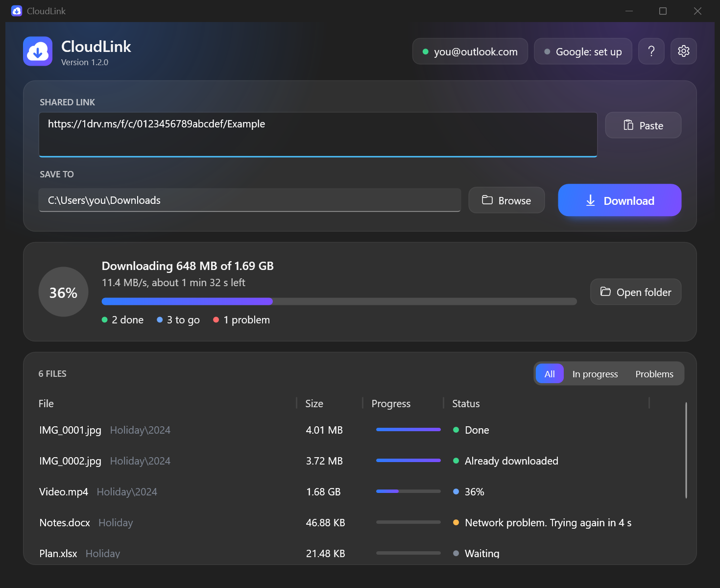The image size is (720, 588).
Task: Open the you@outlook.com account chip
Action: click(x=470, y=51)
